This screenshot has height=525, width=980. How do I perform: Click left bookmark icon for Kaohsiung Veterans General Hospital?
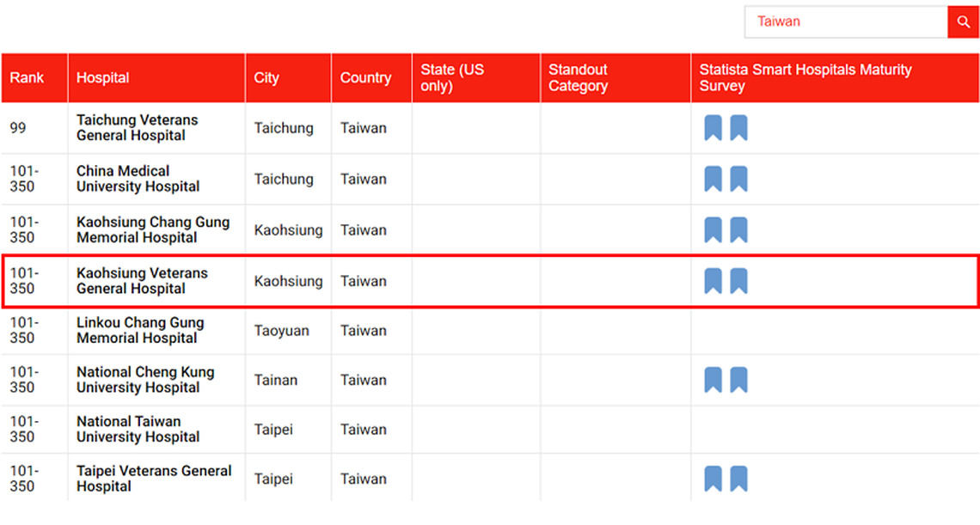[714, 281]
